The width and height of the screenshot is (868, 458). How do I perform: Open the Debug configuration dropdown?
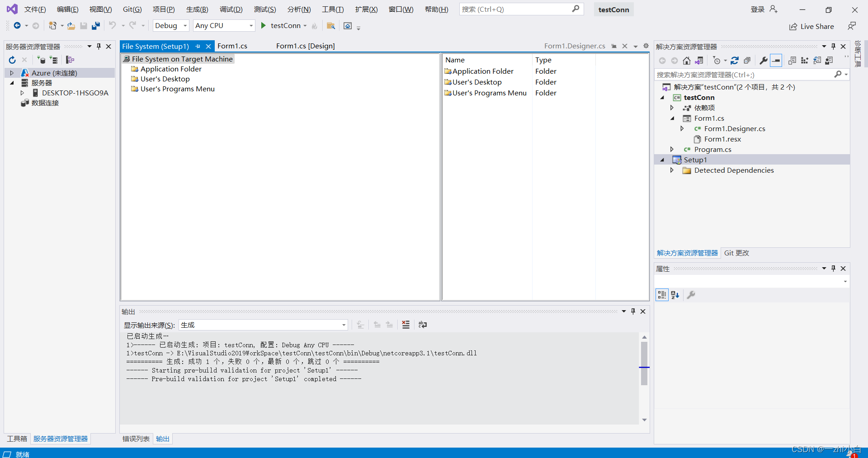pos(171,26)
